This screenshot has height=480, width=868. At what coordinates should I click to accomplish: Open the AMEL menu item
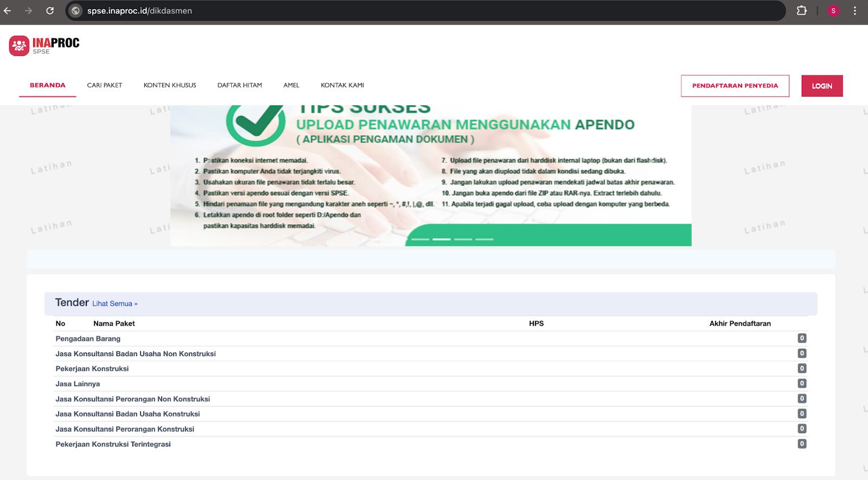[x=291, y=85]
